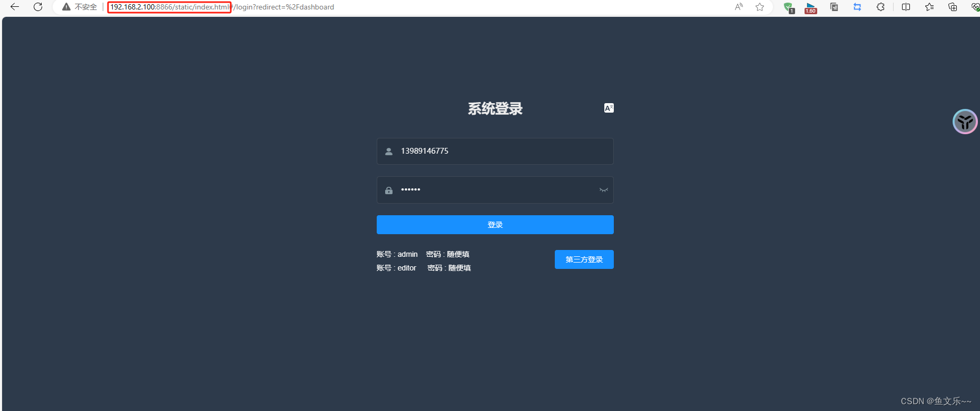The width and height of the screenshot is (980, 411).
Task: Open the green shield extension
Action: 789,7
